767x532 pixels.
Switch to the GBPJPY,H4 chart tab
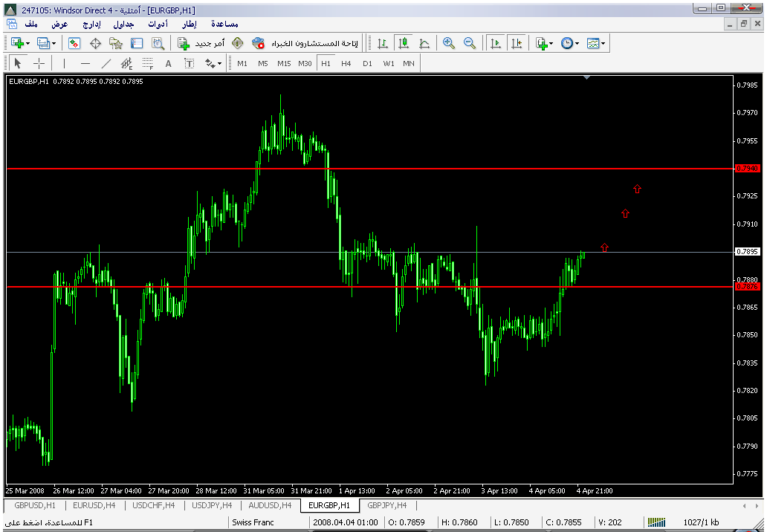point(386,506)
